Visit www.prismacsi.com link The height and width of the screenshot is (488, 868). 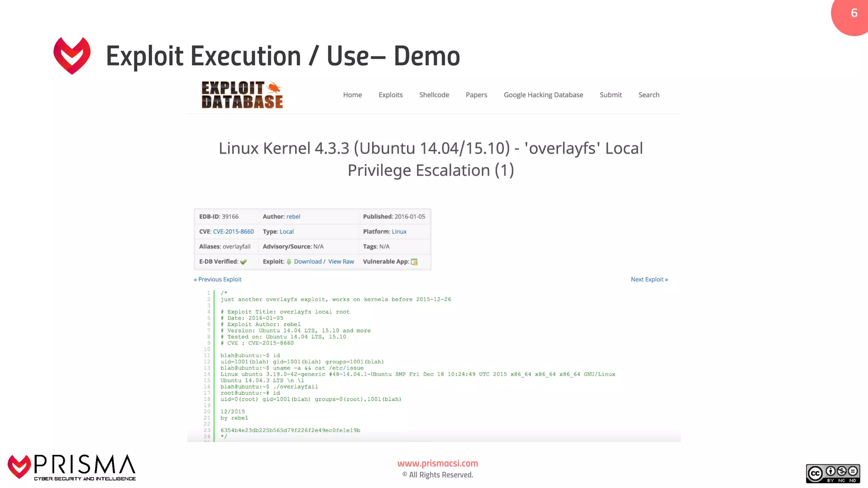(438, 463)
